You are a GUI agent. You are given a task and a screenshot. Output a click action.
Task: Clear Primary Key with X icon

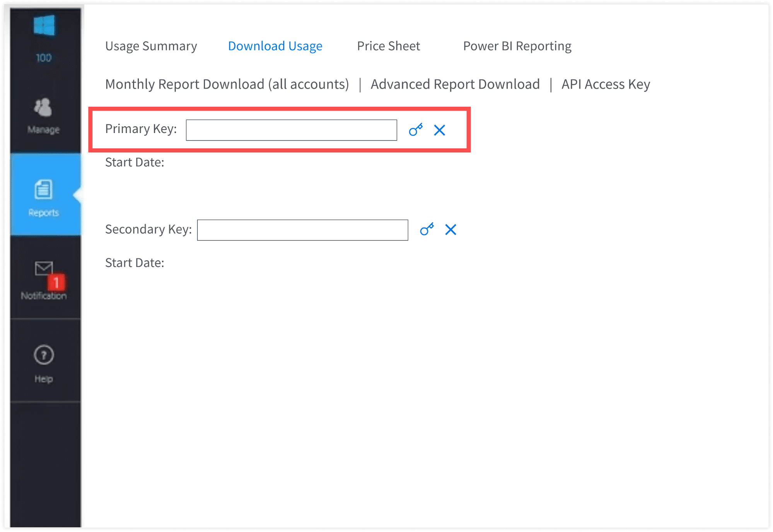tap(439, 130)
